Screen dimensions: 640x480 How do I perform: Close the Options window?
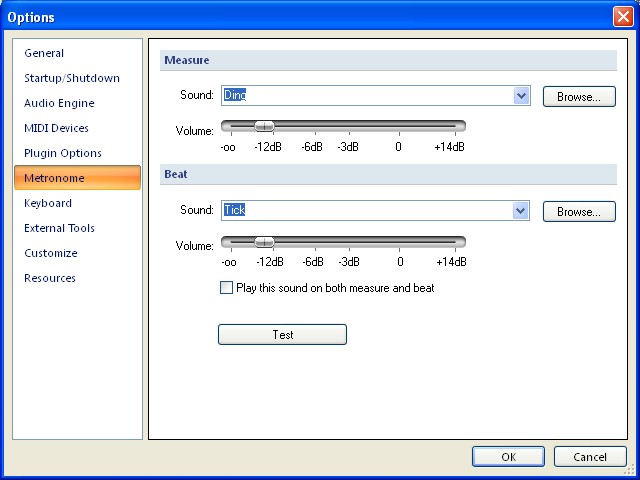pyautogui.click(x=623, y=17)
